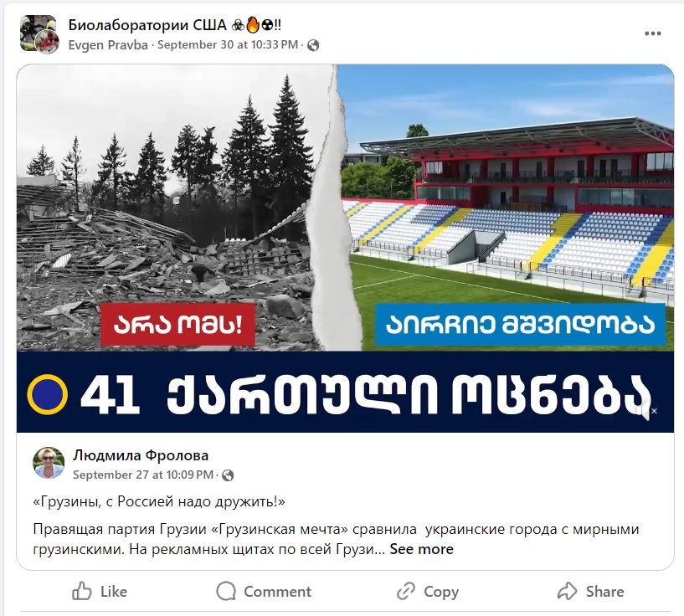Viewport: 684px width, 616px height.
Task: Unmute video with the speaker icon
Action: pyautogui.click(x=648, y=410)
